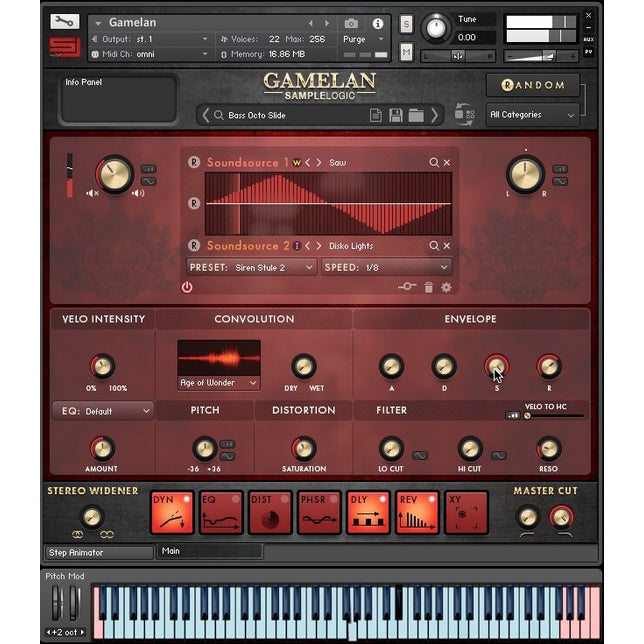Click the new preset document icon
The image size is (644, 644).
coord(375,115)
